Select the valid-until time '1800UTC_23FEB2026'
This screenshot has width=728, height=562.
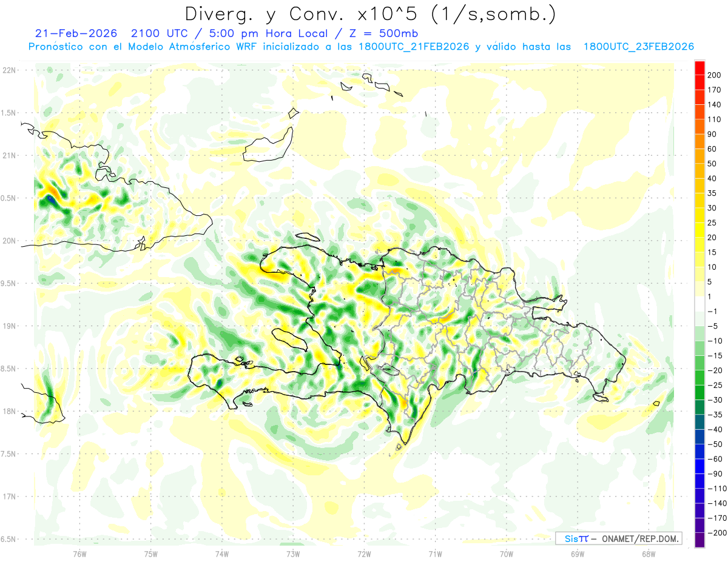pyautogui.click(x=638, y=47)
